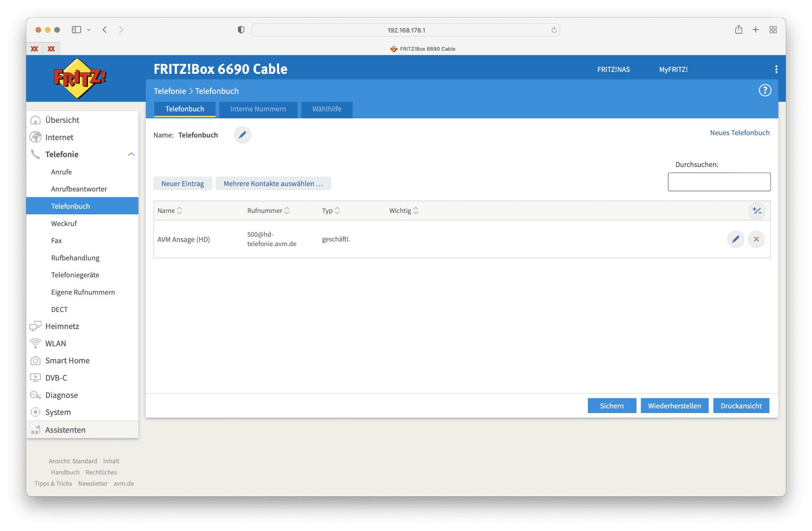This screenshot has height=531, width=812.
Task: Click the DVB-C monitor icon
Action: point(36,378)
